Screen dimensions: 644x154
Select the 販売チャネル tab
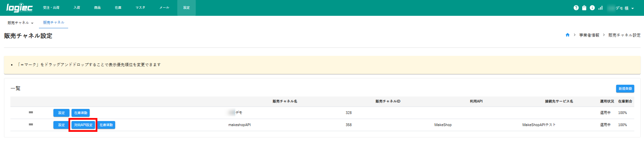[53, 23]
